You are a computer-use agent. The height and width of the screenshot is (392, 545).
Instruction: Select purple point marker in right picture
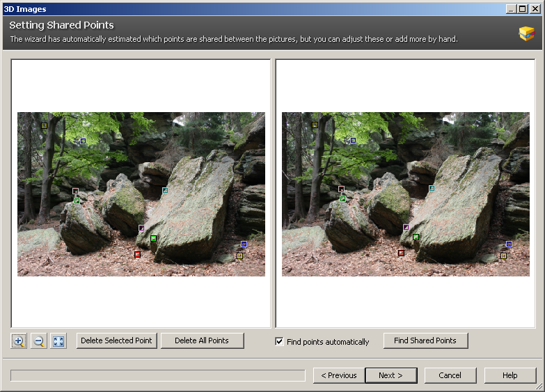pos(406,227)
